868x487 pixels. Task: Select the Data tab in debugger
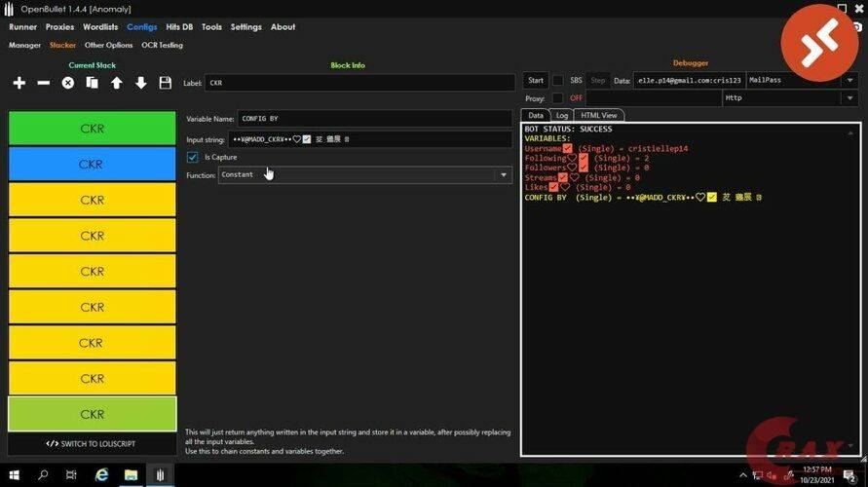tap(535, 115)
